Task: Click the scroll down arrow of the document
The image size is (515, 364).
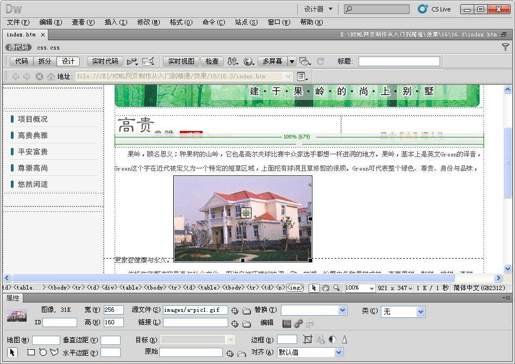Action: click(x=508, y=268)
